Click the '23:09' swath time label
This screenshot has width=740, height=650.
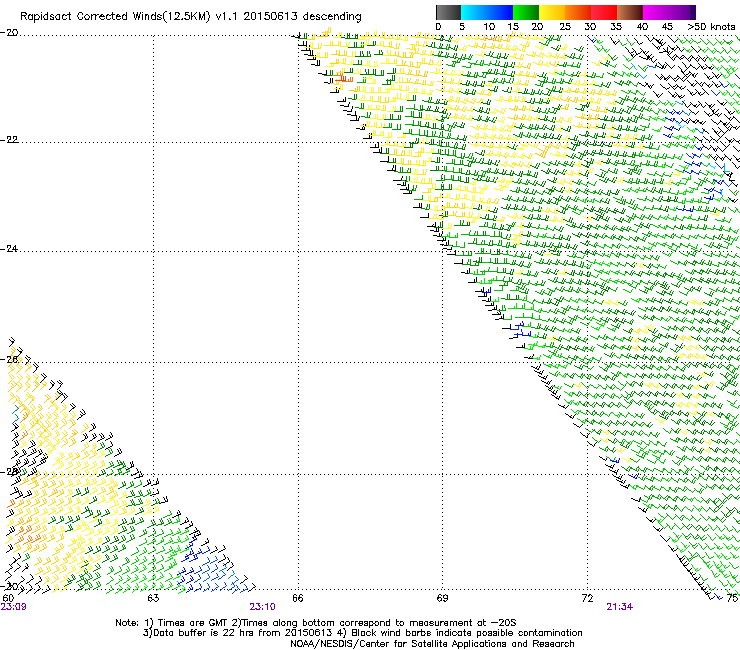tap(13, 607)
